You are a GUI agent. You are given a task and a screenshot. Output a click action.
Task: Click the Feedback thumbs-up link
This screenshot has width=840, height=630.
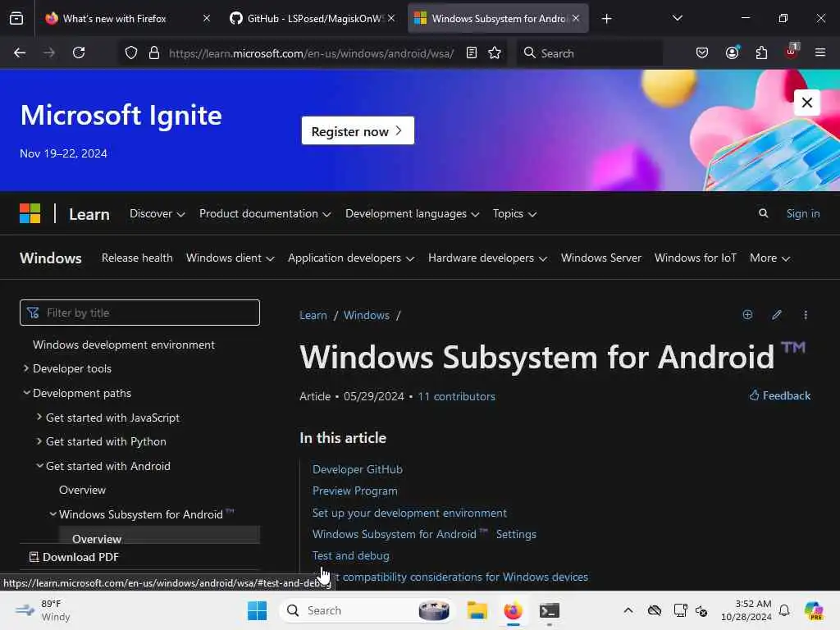coord(780,395)
